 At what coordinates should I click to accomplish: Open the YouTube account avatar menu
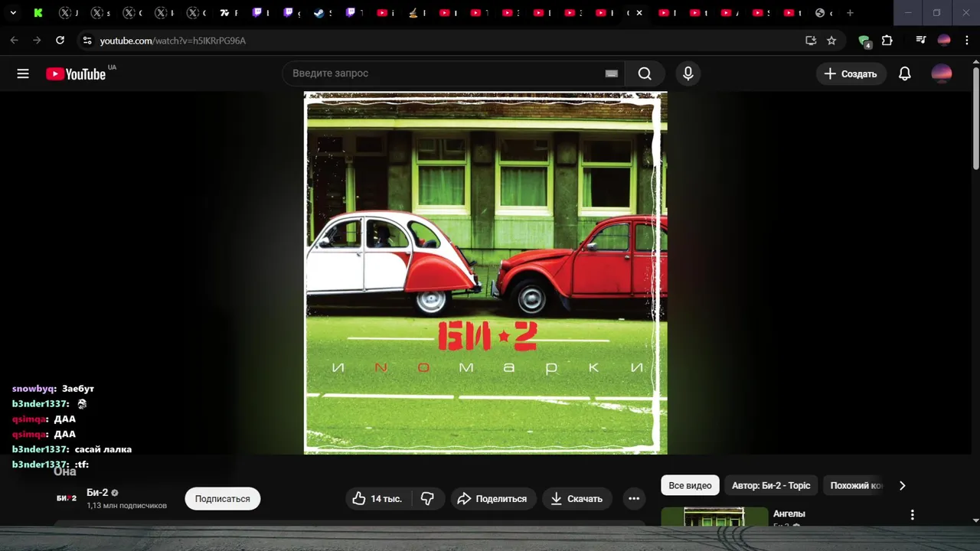941,73
